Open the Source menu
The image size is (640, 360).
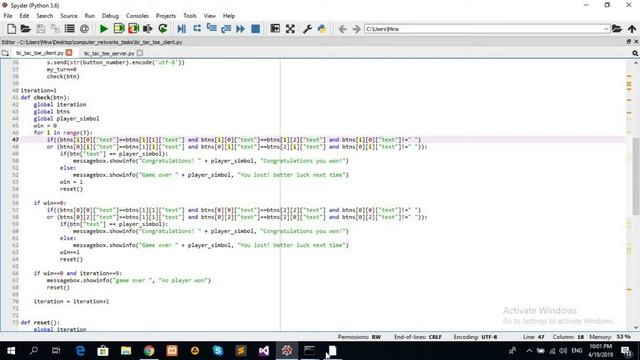point(69,16)
